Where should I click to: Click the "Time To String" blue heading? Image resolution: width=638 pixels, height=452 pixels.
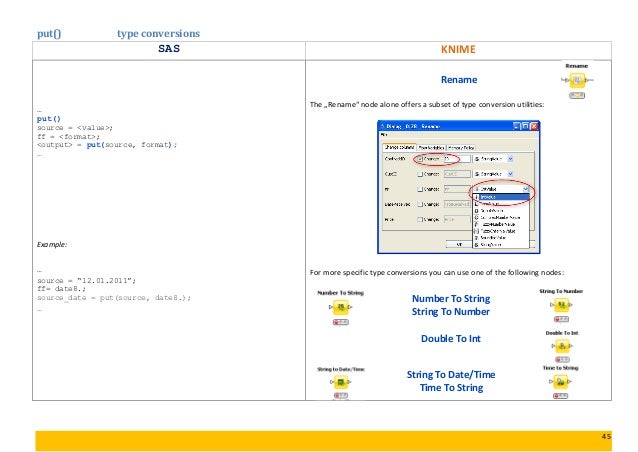pyautogui.click(x=452, y=388)
